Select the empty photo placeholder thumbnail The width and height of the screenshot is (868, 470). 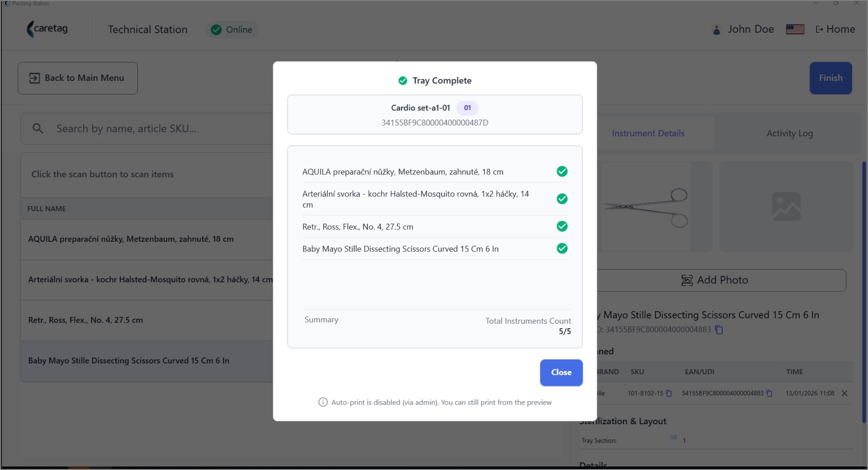click(786, 207)
